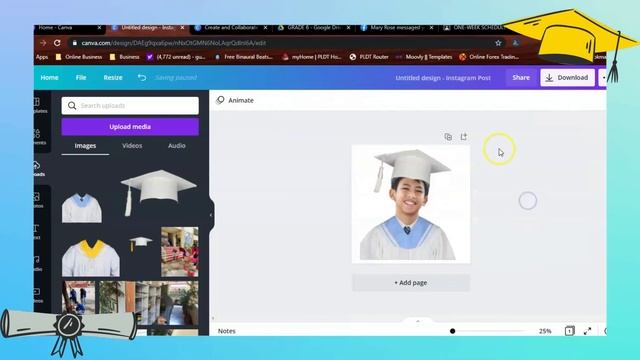The height and width of the screenshot is (360, 640).
Task: Open the File menu
Action: click(81, 78)
